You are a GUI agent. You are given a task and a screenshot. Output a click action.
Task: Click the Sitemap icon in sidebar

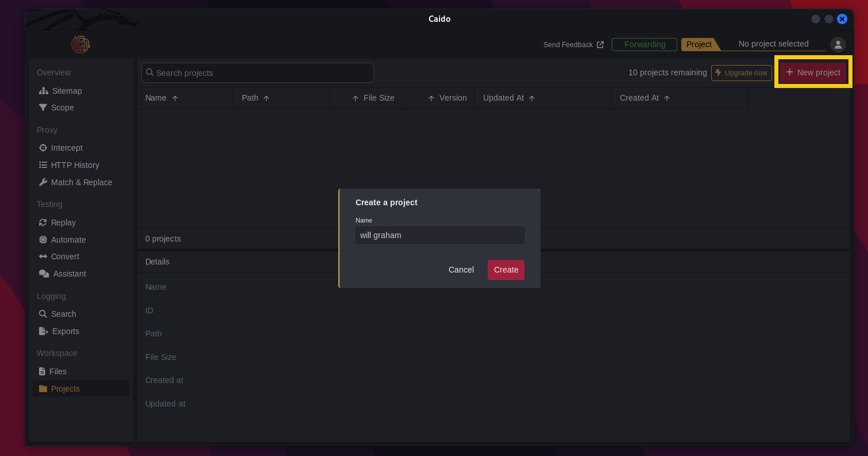point(43,91)
